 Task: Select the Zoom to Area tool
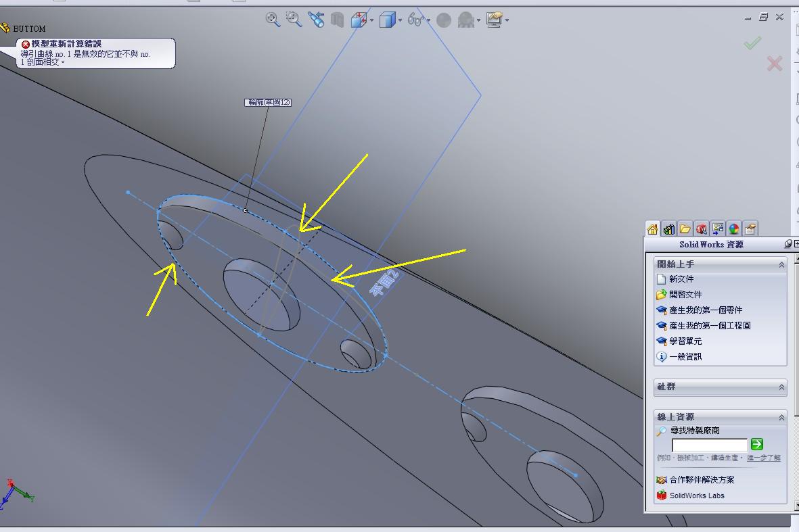(x=294, y=20)
